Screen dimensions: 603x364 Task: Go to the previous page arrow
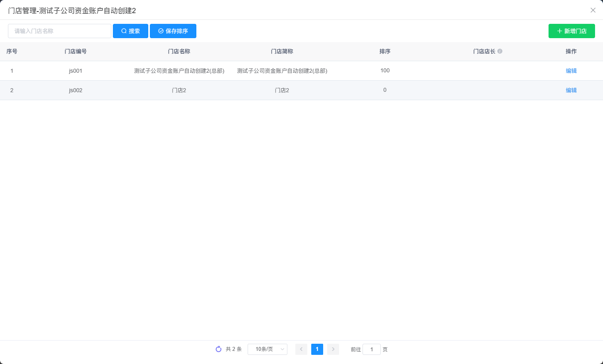pyautogui.click(x=301, y=349)
